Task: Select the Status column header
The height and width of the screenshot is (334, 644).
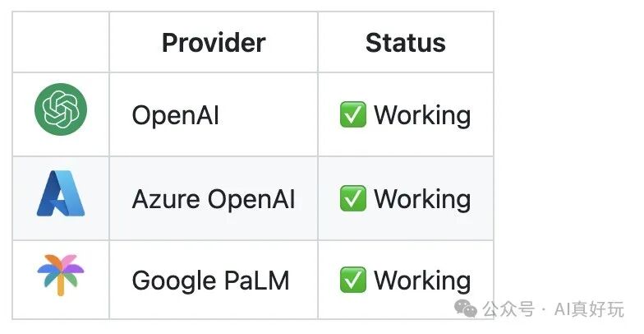Action: pos(406,43)
